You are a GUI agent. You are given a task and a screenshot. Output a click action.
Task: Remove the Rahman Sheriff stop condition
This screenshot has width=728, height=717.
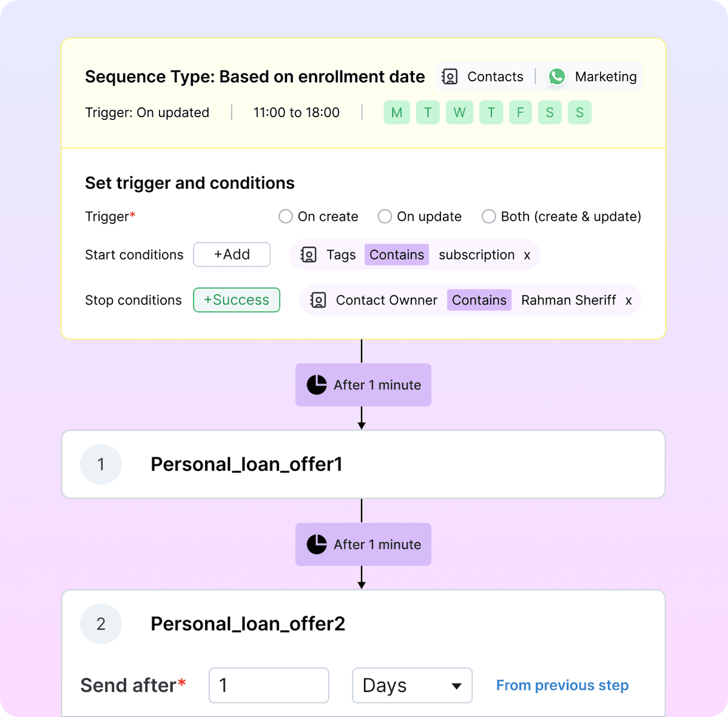point(629,301)
